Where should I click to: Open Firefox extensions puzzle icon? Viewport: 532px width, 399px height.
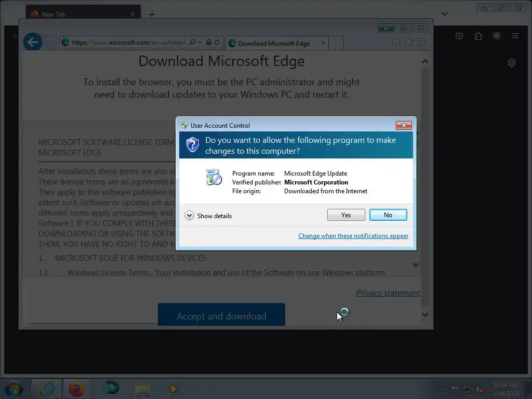coord(478,36)
